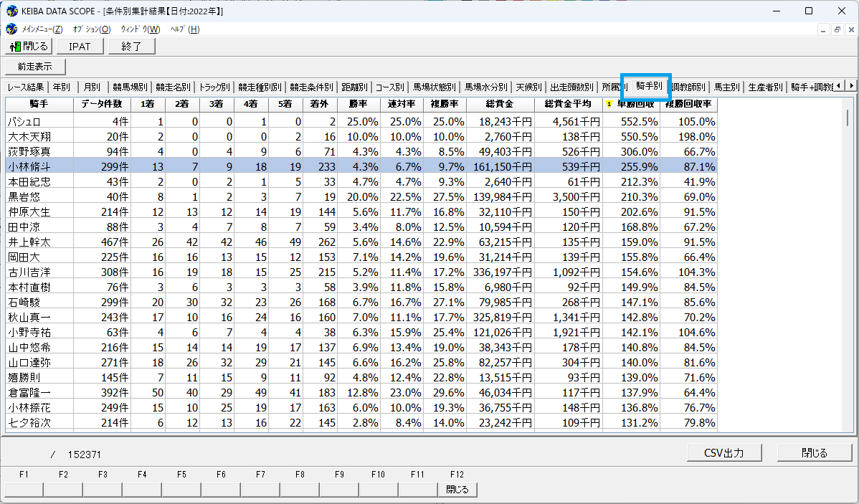Sort by the 連対率 column header
The height and width of the screenshot is (504, 859).
point(402,103)
